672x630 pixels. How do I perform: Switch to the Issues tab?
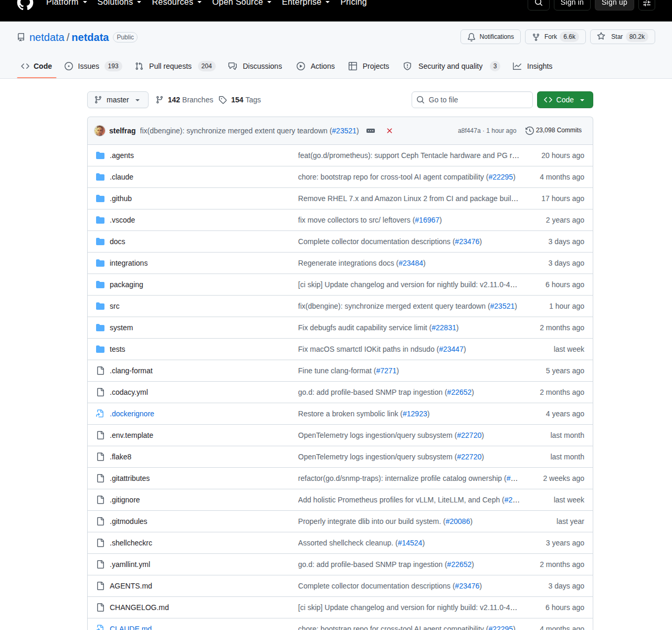coord(93,66)
